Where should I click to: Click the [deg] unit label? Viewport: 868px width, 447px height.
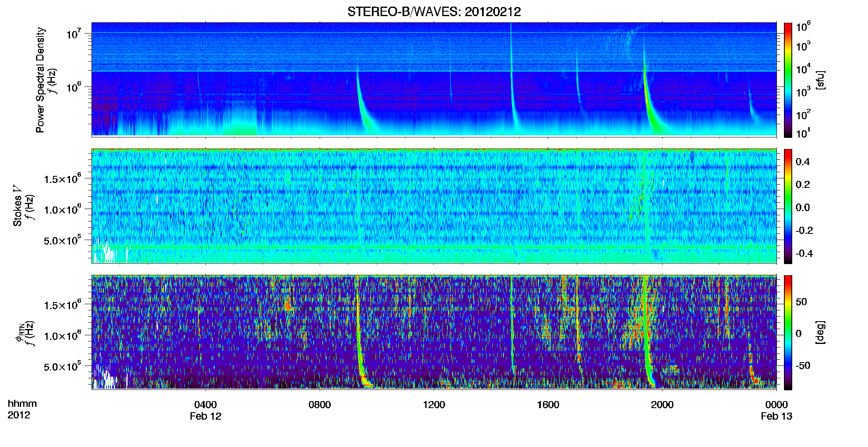coord(820,332)
